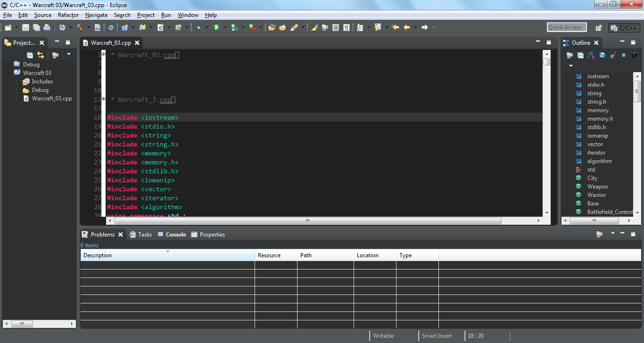The width and height of the screenshot is (644, 343).
Task: Click the Location column header
Action: pyautogui.click(x=375, y=255)
